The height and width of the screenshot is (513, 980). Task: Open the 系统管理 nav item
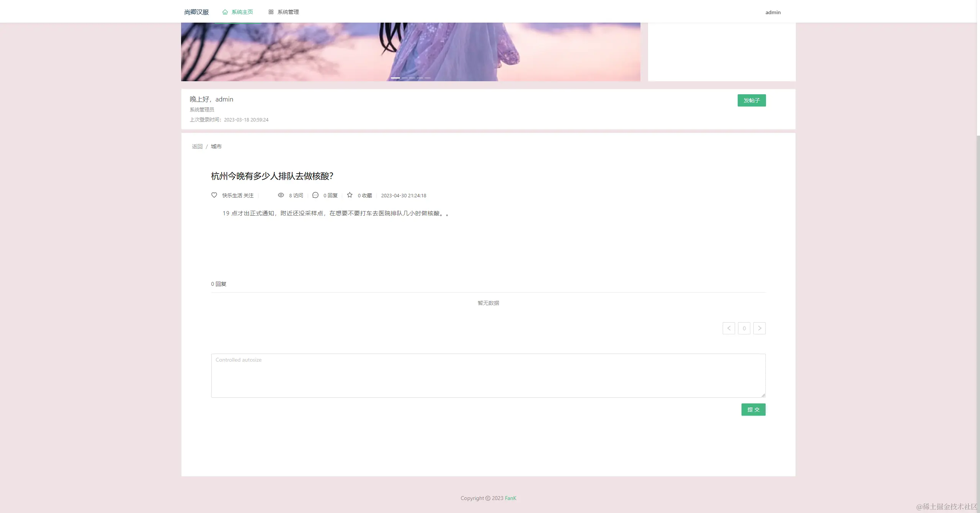288,12
